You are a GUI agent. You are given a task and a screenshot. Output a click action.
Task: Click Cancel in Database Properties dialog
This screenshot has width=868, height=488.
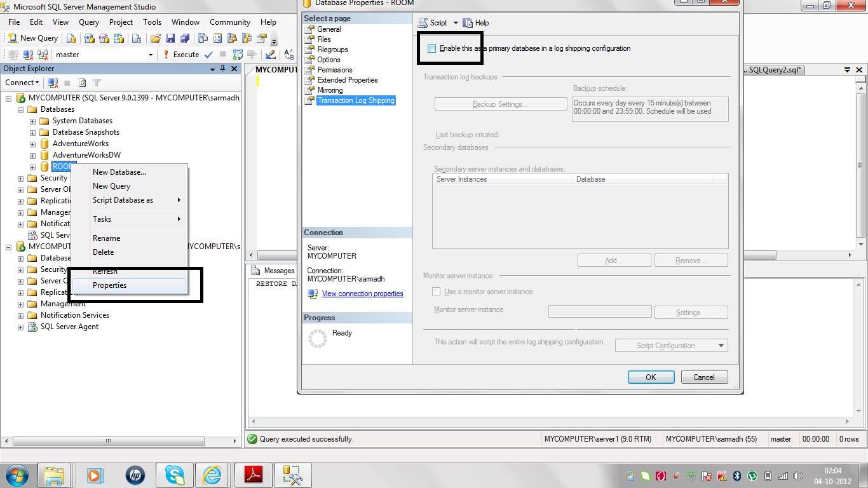click(x=704, y=377)
